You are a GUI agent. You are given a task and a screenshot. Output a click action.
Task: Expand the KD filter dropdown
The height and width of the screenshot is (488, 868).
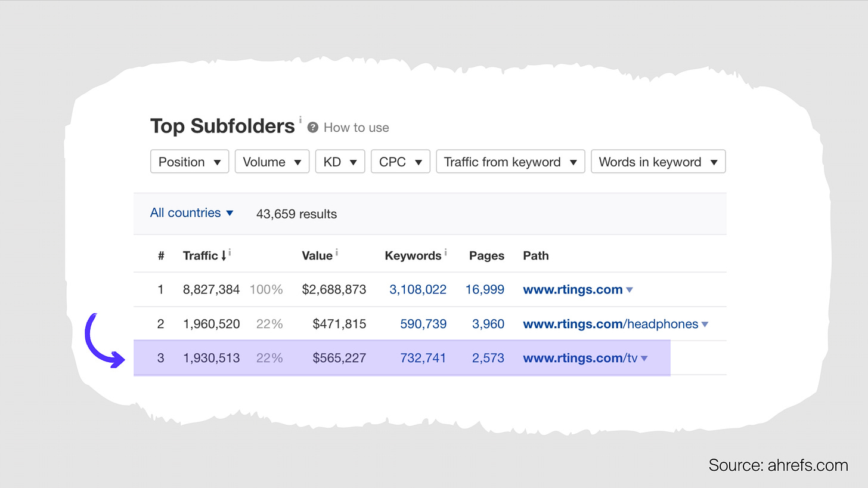[x=340, y=162]
